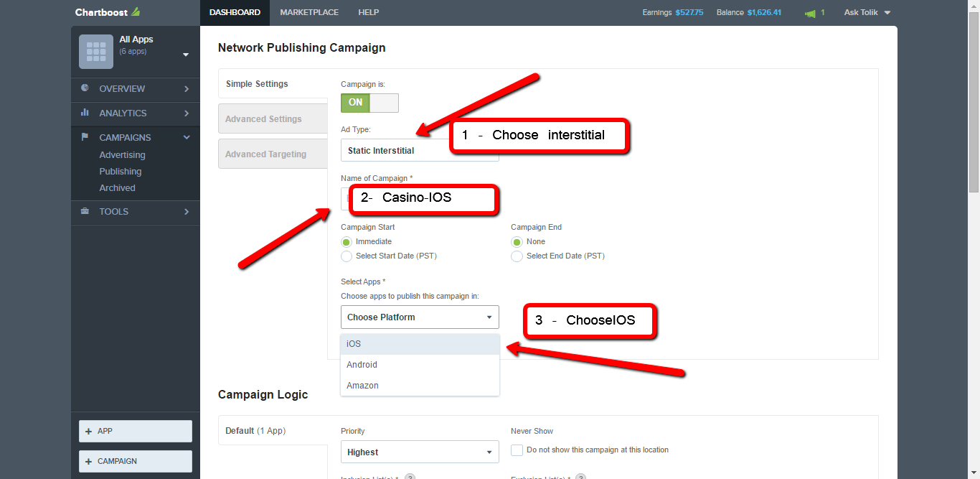Select the Default (1 App) tab
The width and height of the screenshot is (980, 479).
[x=273, y=431]
